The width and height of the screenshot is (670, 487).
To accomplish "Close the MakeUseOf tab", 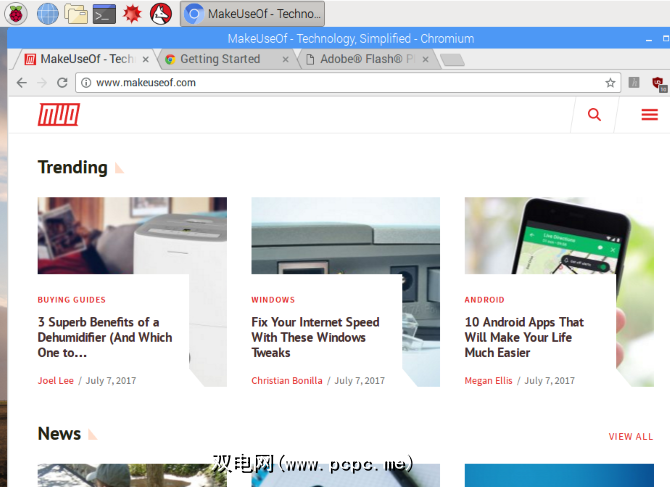I will tap(146, 59).
